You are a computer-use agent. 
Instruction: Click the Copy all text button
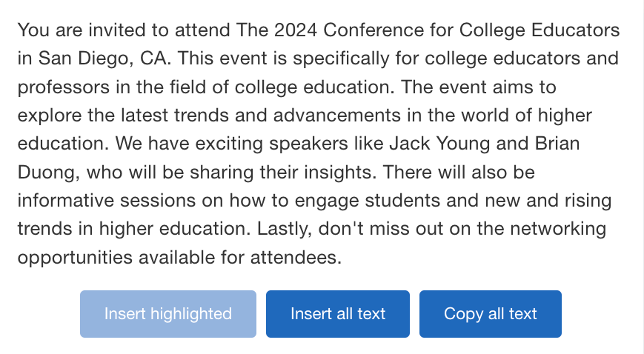pos(490,314)
